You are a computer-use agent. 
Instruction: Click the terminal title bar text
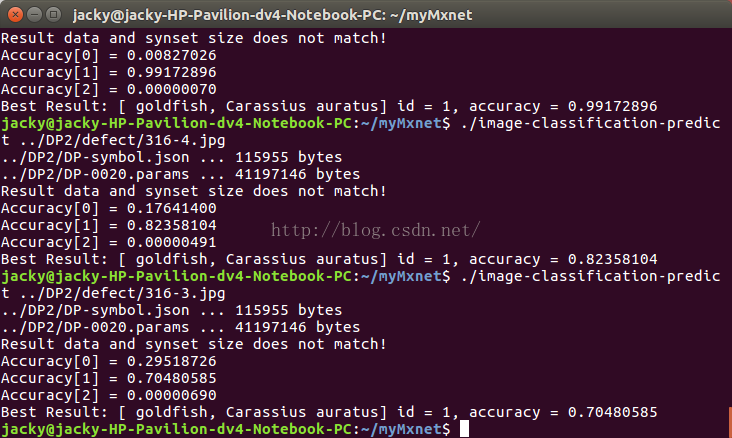pyautogui.click(x=273, y=15)
